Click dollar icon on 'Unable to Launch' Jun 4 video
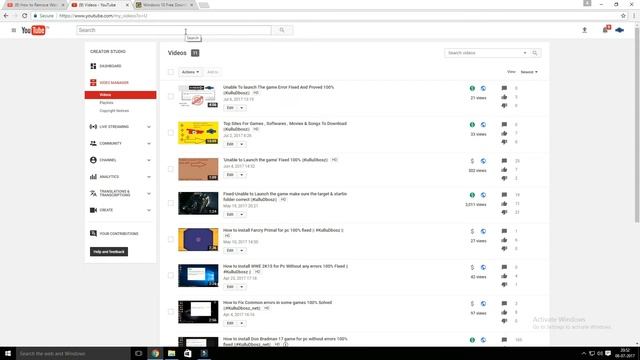Viewport: 640px width, 360px height. (x=472, y=161)
